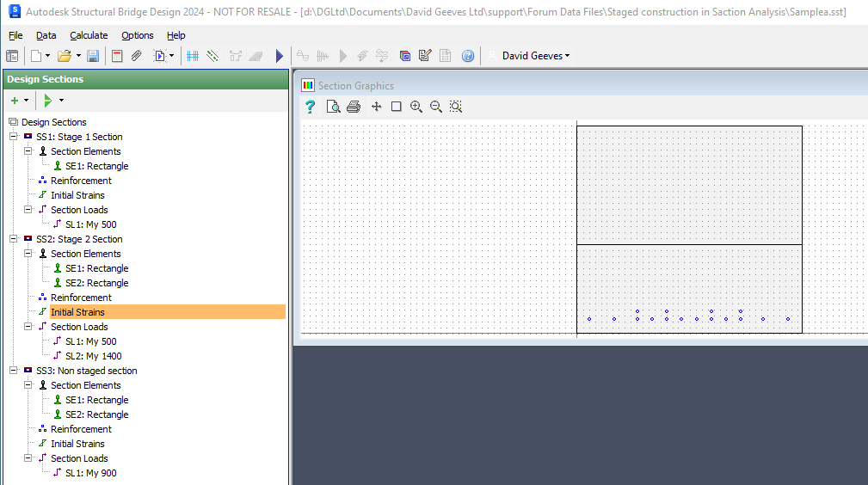This screenshot has width=868, height=485.
Task: Collapse Section Loads under SS3
Action: click(x=28, y=457)
